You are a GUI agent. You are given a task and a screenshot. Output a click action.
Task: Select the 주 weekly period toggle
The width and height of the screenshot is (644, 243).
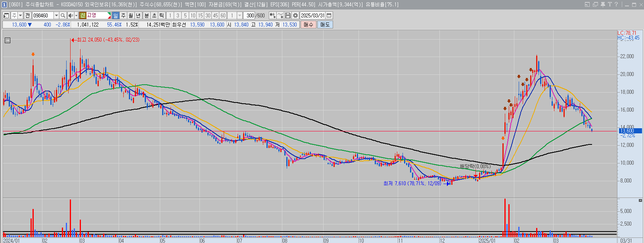[123, 15]
